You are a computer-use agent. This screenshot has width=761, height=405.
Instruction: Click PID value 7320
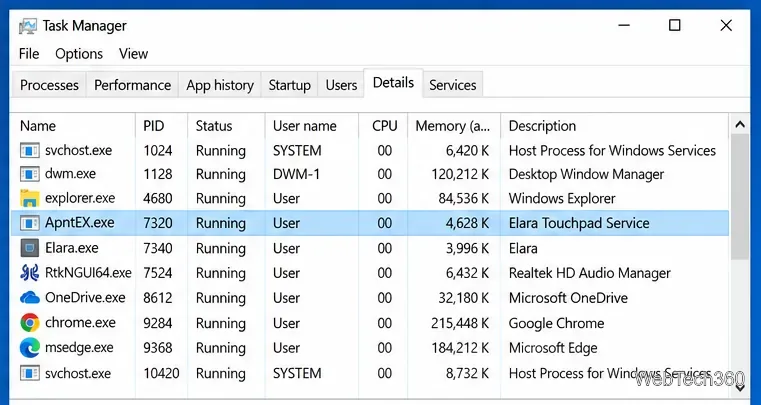point(158,223)
